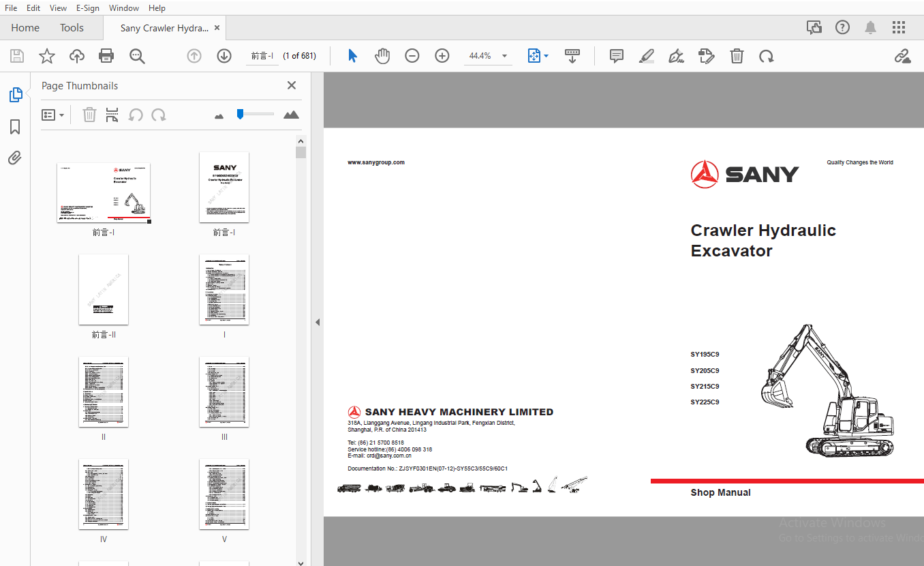Viewport: 924px width, 566px height.
Task: Save the file with floppy icon
Action: point(16,56)
